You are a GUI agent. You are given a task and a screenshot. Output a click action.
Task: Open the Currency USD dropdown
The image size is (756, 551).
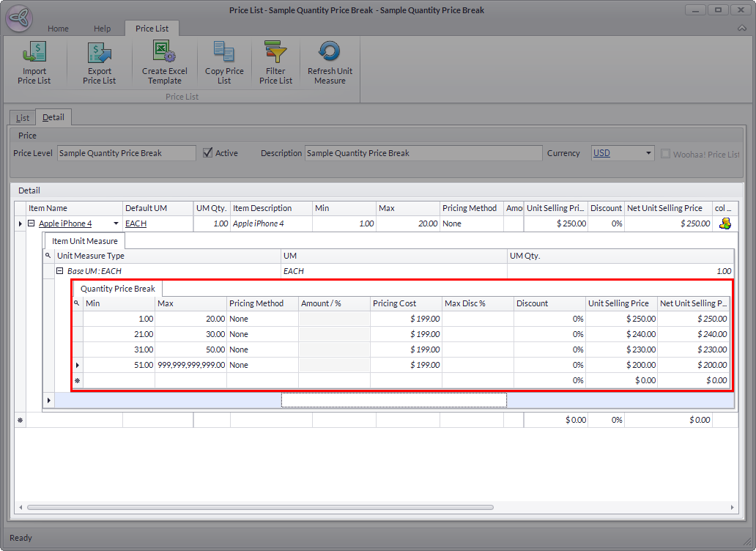click(x=648, y=153)
